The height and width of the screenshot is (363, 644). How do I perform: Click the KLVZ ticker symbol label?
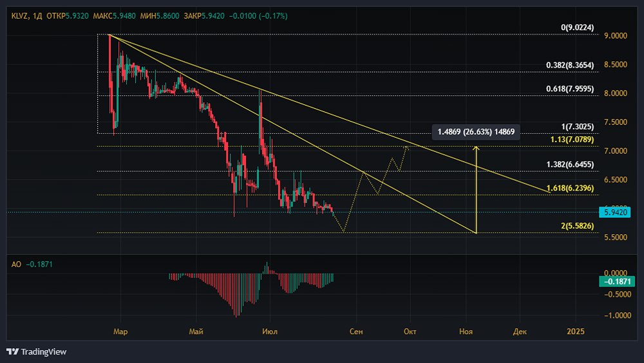coord(20,16)
